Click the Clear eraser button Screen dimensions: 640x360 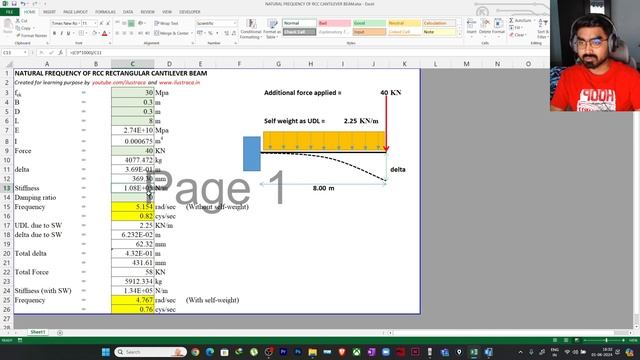(x=517, y=35)
